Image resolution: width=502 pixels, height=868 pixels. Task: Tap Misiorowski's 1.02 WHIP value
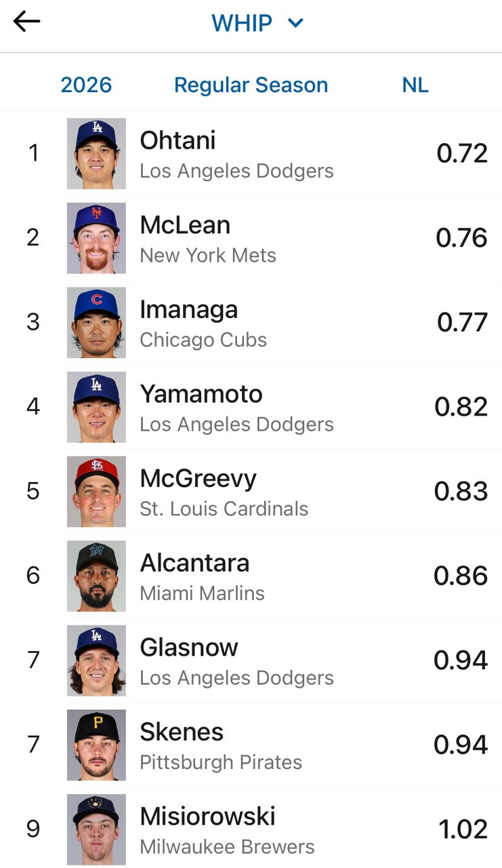463,829
